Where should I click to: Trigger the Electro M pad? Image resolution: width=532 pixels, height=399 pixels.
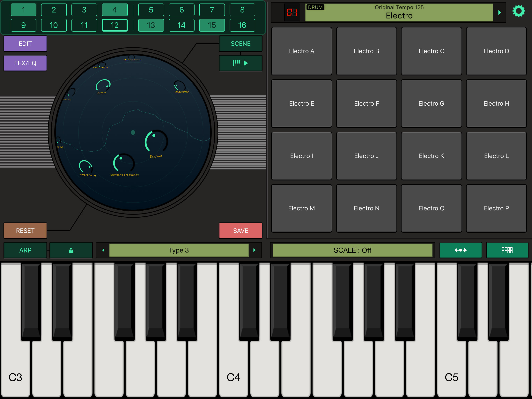coord(302,208)
